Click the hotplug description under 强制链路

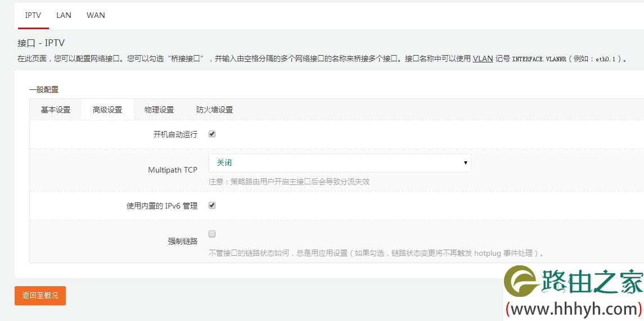(x=377, y=253)
